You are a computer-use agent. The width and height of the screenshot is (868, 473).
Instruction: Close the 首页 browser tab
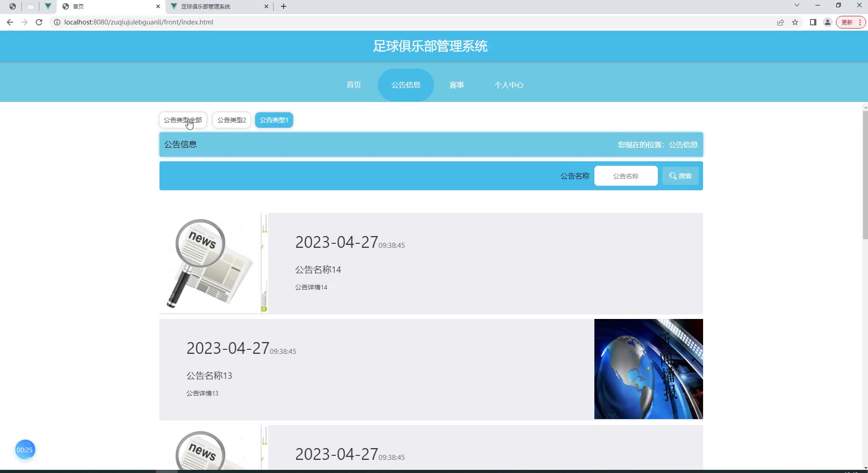click(x=158, y=6)
